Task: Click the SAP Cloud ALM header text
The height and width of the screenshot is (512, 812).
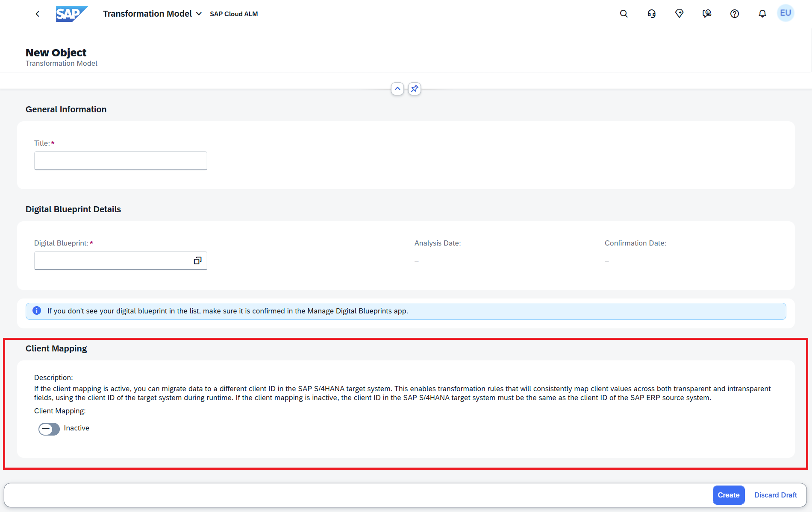Action: click(234, 14)
